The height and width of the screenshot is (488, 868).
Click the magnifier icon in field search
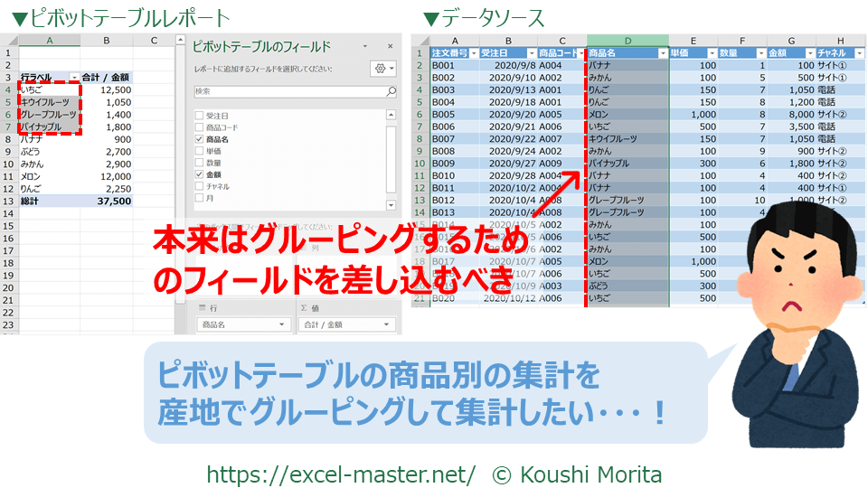pyautogui.click(x=392, y=92)
